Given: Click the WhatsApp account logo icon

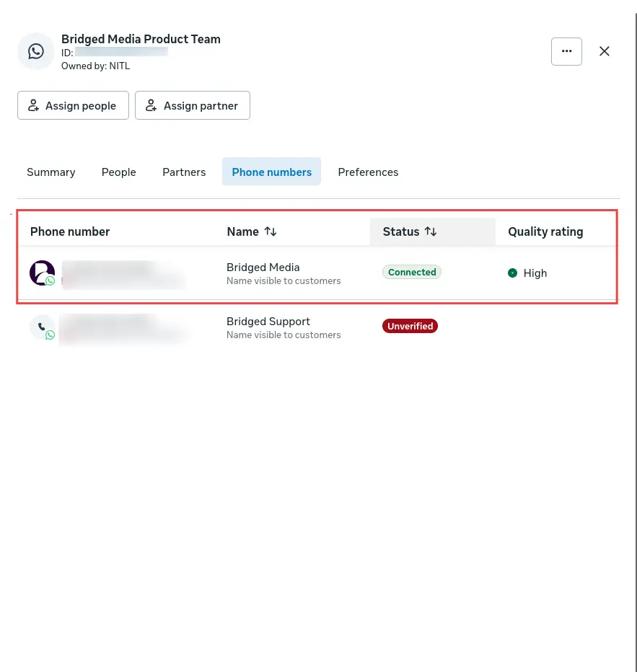Looking at the screenshot, I should [36, 51].
